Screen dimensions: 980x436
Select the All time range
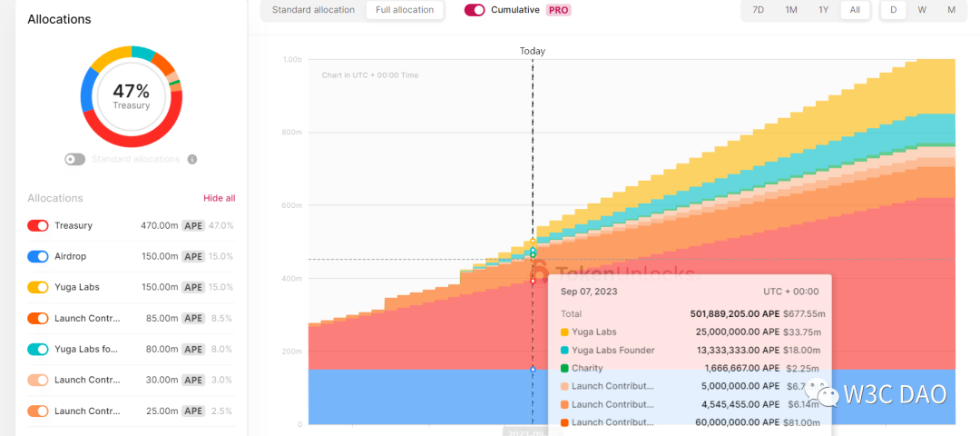(855, 10)
